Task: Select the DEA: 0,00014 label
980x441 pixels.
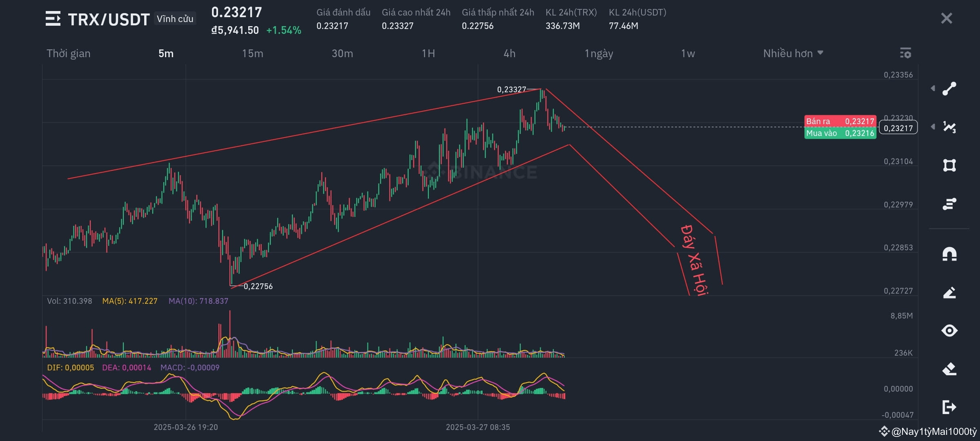Action: 127,367
